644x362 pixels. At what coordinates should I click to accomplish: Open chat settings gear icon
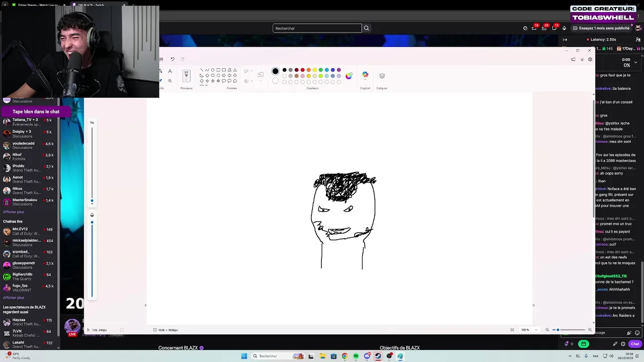click(623, 344)
